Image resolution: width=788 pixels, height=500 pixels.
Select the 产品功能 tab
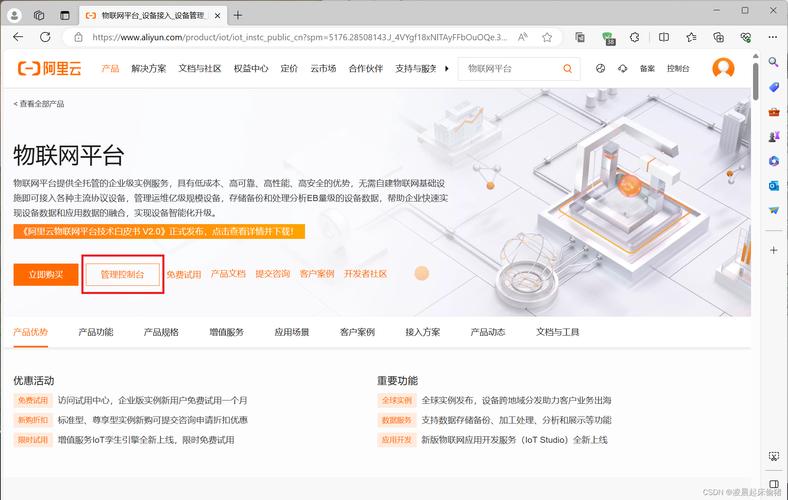[x=95, y=332]
